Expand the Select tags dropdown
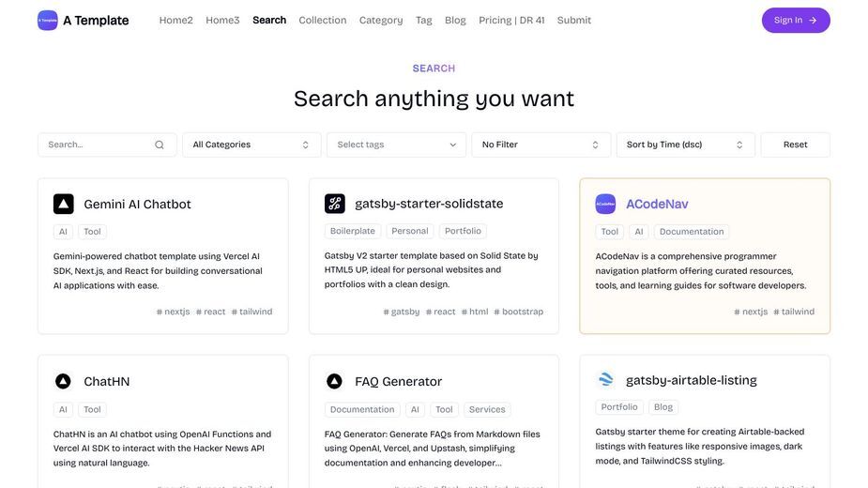868x488 pixels. click(x=396, y=145)
